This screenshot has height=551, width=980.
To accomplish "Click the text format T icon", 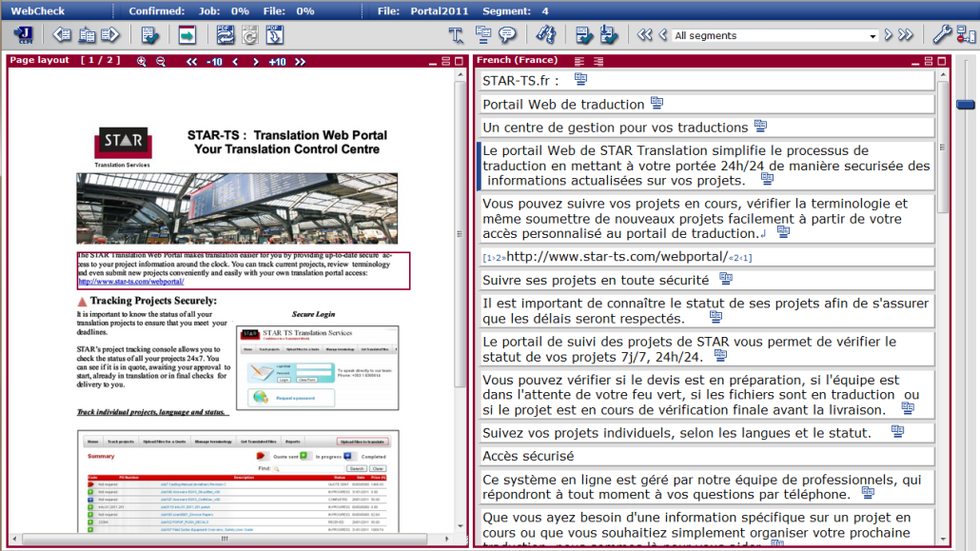I will tap(457, 35).
